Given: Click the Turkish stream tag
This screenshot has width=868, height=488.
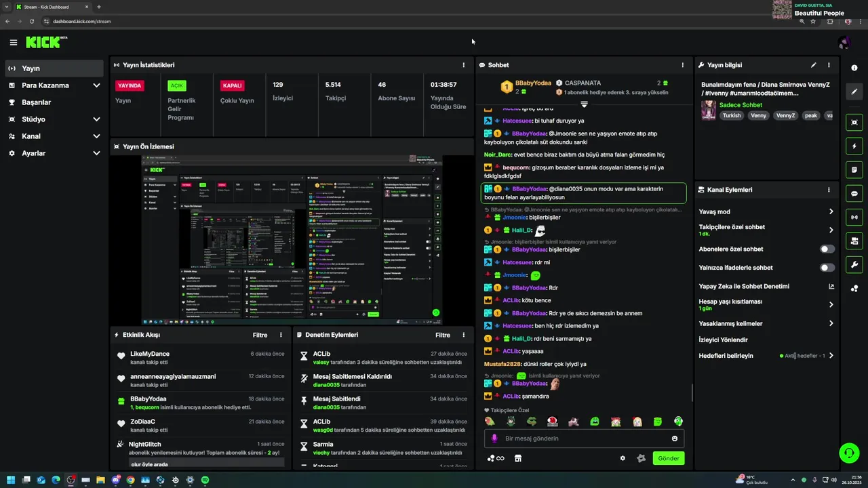Looking at the screenshot, I should tap(732, 115).
